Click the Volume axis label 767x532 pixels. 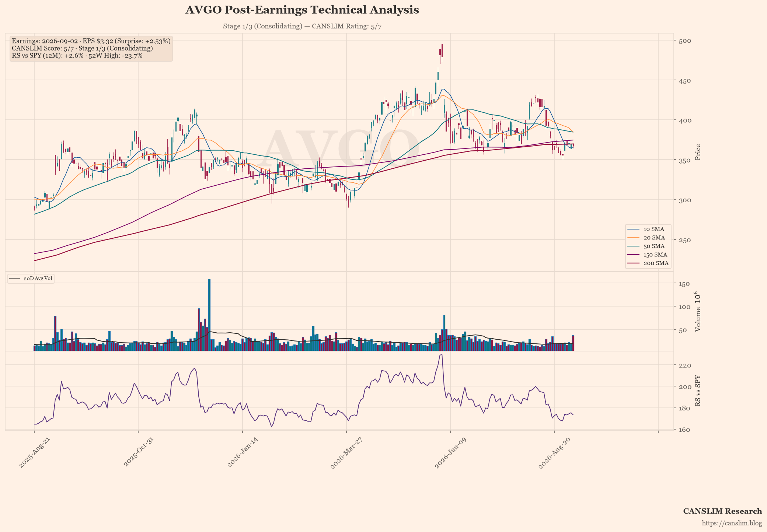click(x=697, y=312)
